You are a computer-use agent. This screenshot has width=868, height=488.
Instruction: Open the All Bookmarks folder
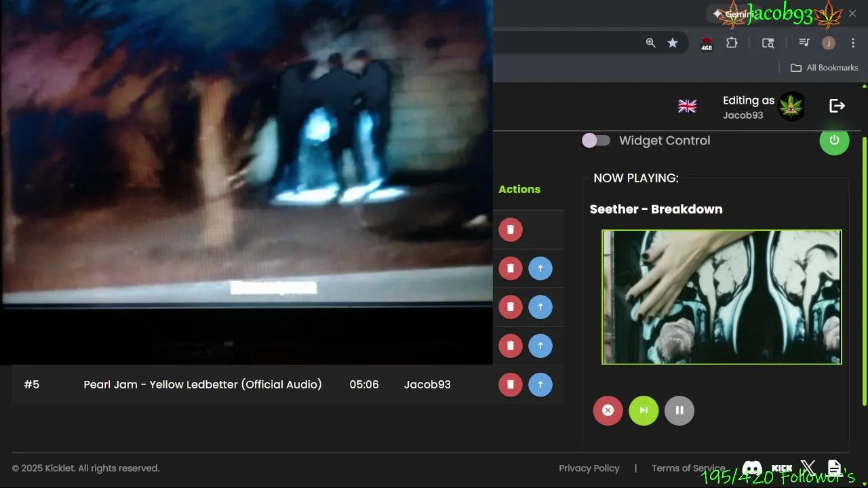point(824,68)
